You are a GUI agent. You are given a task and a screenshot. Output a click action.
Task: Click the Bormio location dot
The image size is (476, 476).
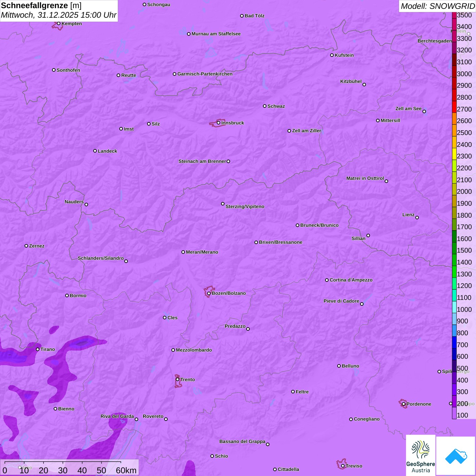[x=67, y=295]
